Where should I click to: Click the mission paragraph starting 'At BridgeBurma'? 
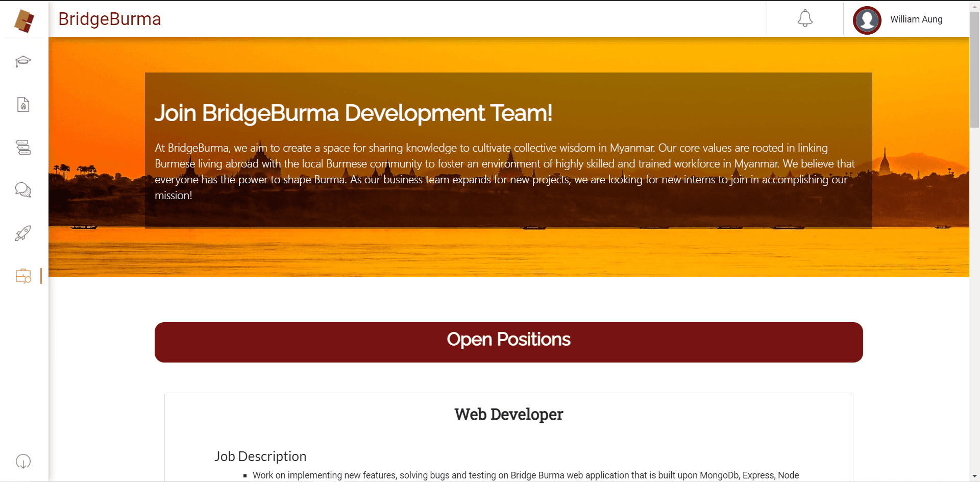(505, 172)
